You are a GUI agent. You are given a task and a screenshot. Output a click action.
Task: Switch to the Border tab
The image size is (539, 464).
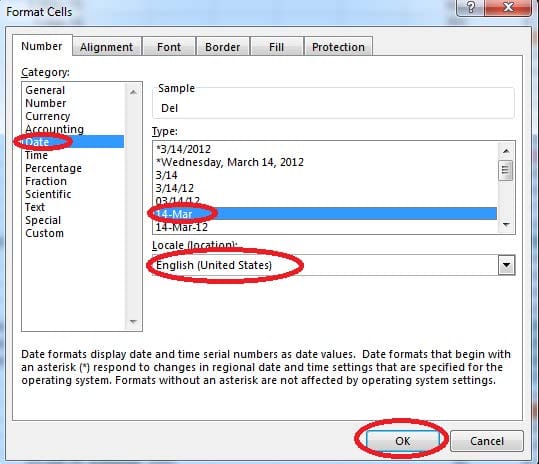222,47
